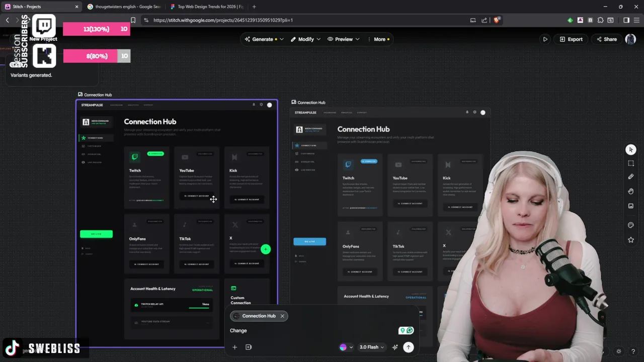
Task: Select the marquee selection tool
Action: point(631,163)
